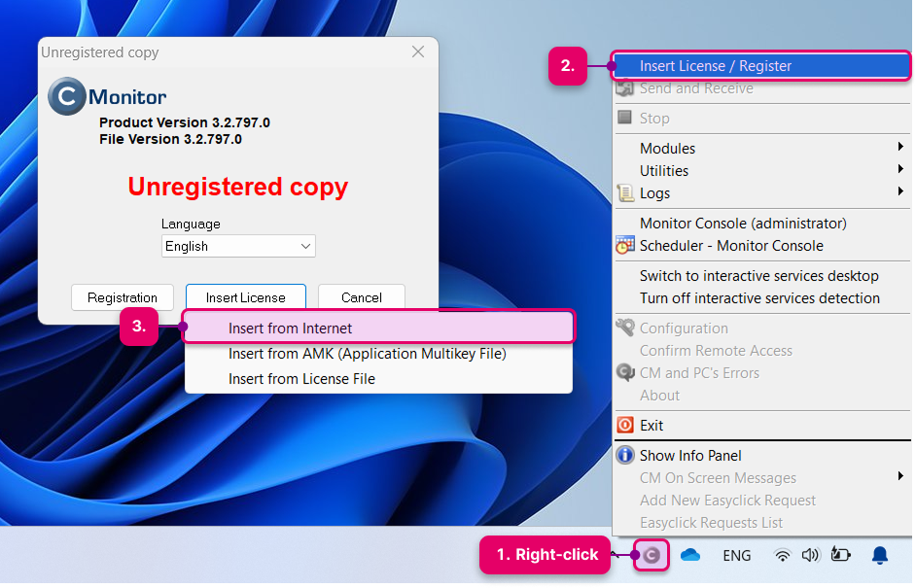This screenshot has height=588, width=916.
Task: Click the Registration button
Action: (123, 297)
